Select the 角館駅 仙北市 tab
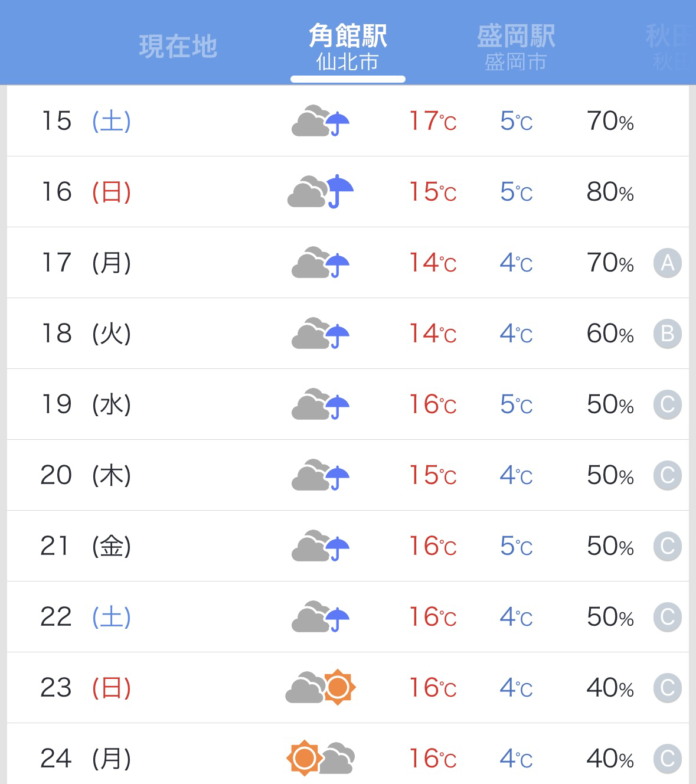 [348, 48]
